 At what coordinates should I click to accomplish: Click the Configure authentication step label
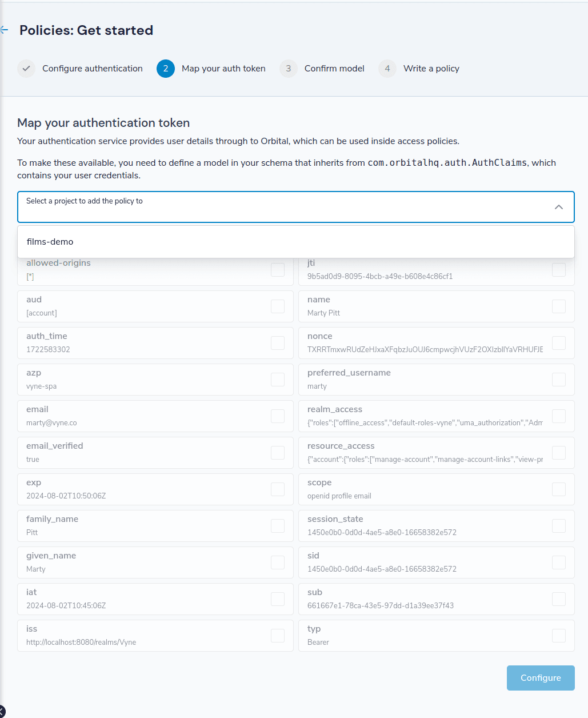93,69
